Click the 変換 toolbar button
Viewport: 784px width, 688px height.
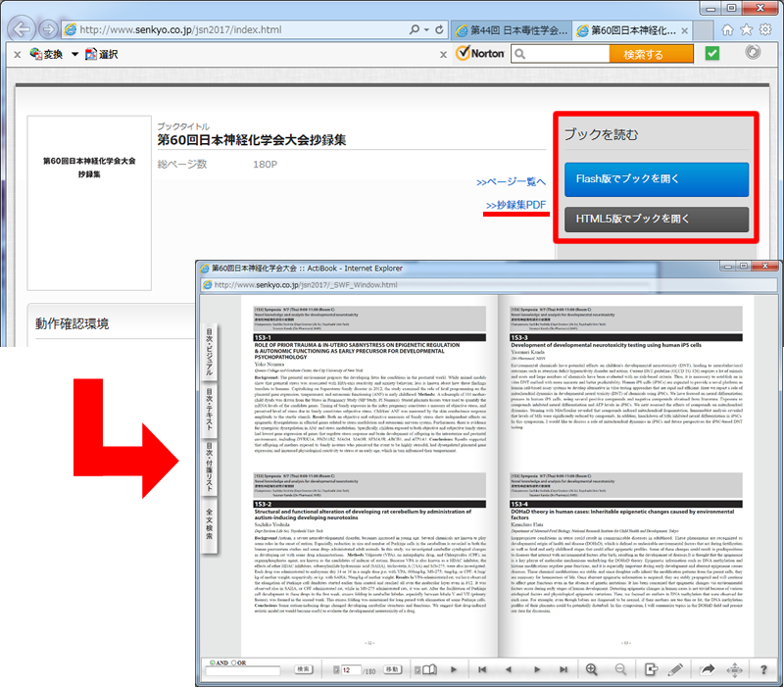coord(46,54)
